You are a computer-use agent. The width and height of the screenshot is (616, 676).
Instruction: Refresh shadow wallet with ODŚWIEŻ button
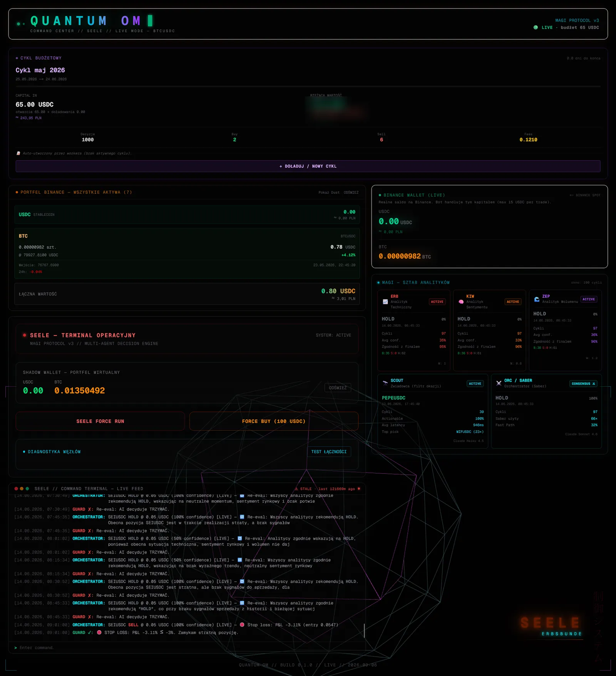click(338, 388)
